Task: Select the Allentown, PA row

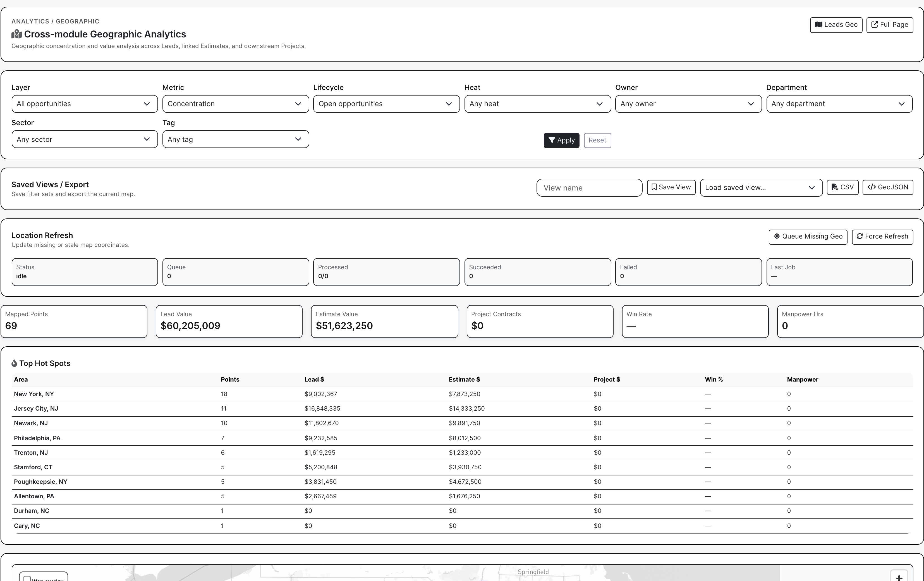Action: coord(462,497)
